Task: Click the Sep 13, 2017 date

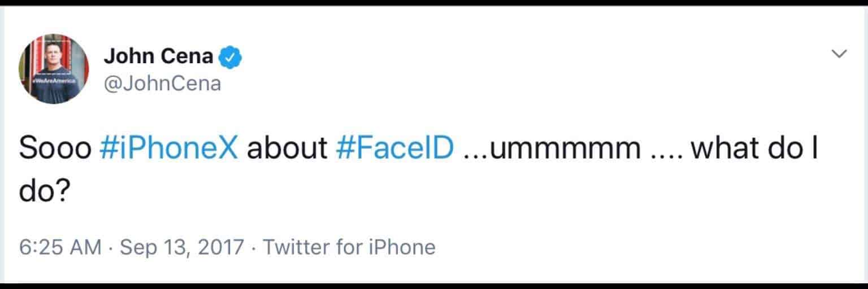Action: (x=182, y=247)
